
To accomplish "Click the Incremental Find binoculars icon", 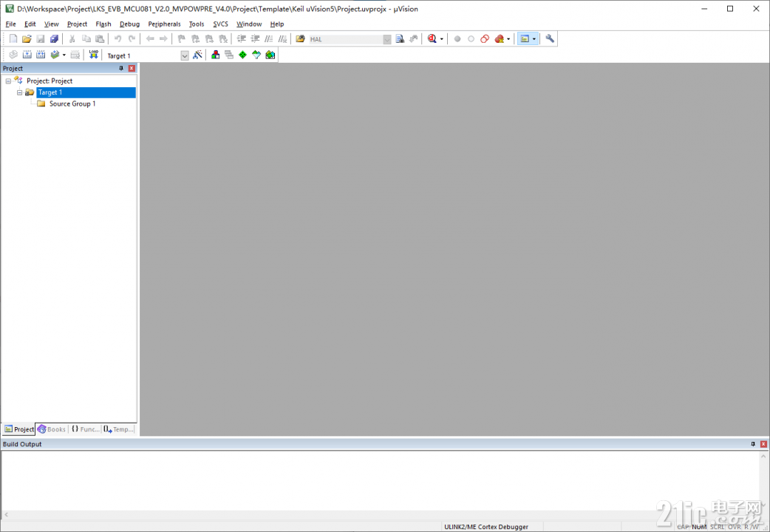I will tap(414, 39).
